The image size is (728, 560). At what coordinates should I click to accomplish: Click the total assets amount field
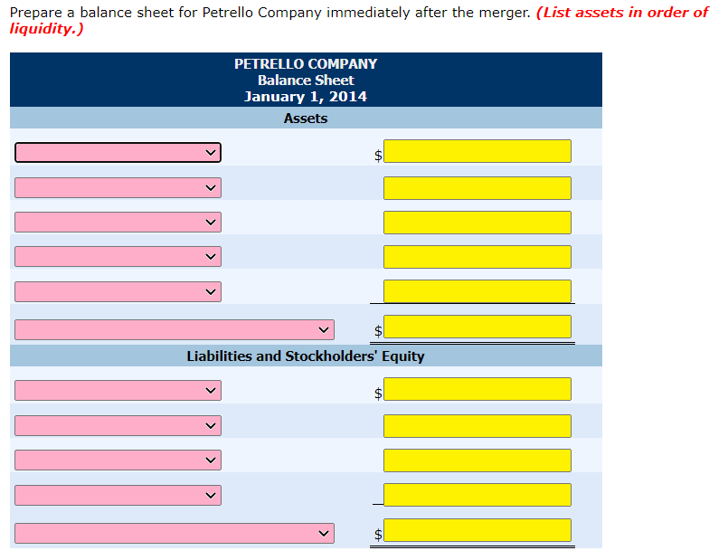click(x=477, y=327)
